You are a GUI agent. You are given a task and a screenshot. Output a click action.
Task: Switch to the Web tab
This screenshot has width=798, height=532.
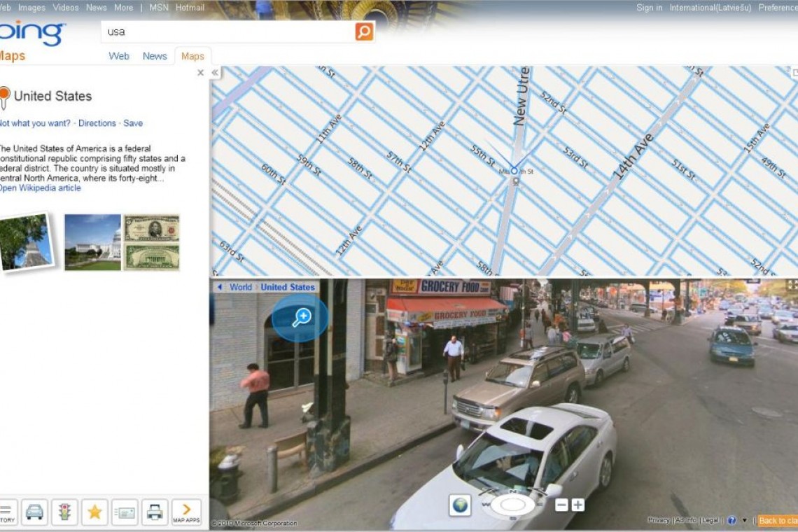click(119, 56)
